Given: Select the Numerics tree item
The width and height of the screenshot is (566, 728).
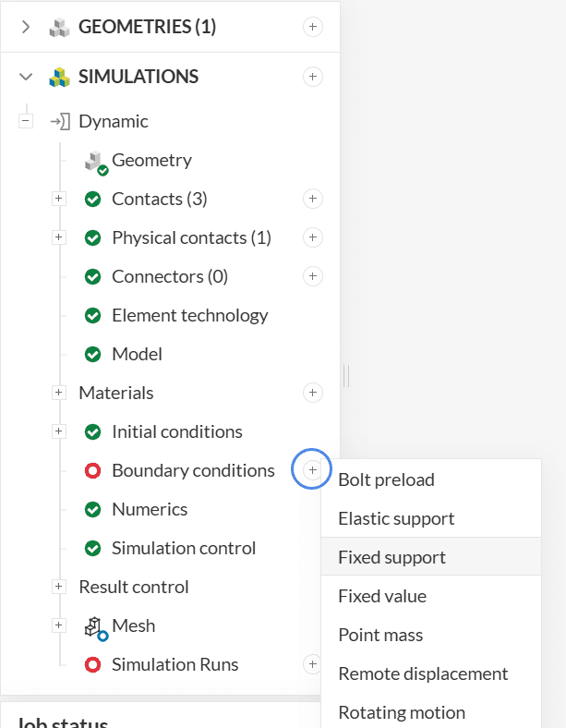Looking at the screenshot, I should pos(149,509).
